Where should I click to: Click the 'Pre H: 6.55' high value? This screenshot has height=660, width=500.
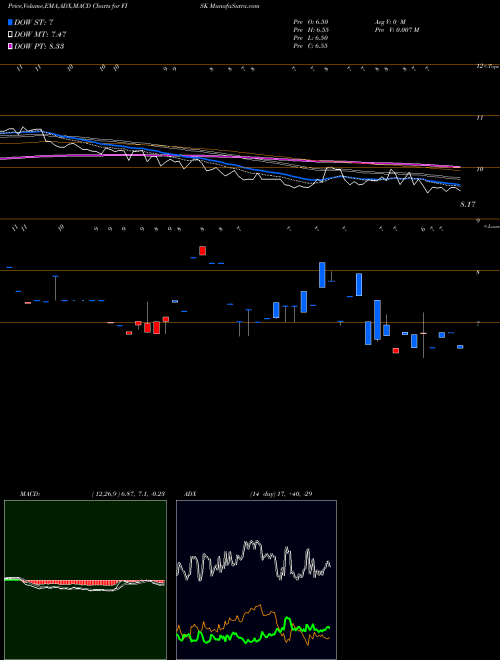tap(311, 30)
